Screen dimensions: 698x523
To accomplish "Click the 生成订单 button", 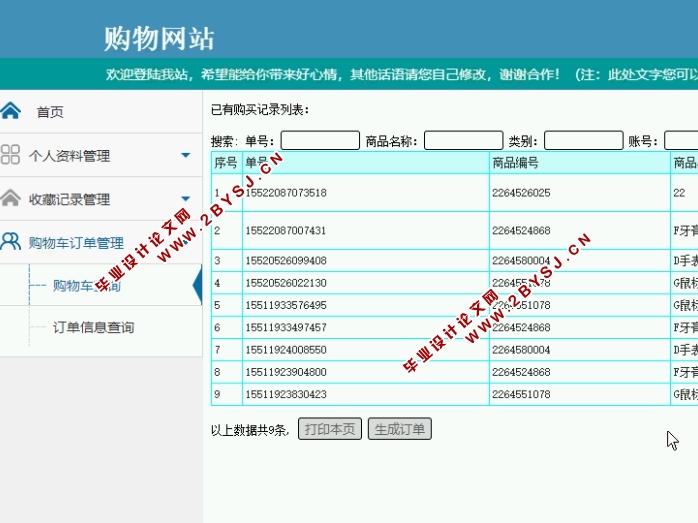I will point(400,429).
